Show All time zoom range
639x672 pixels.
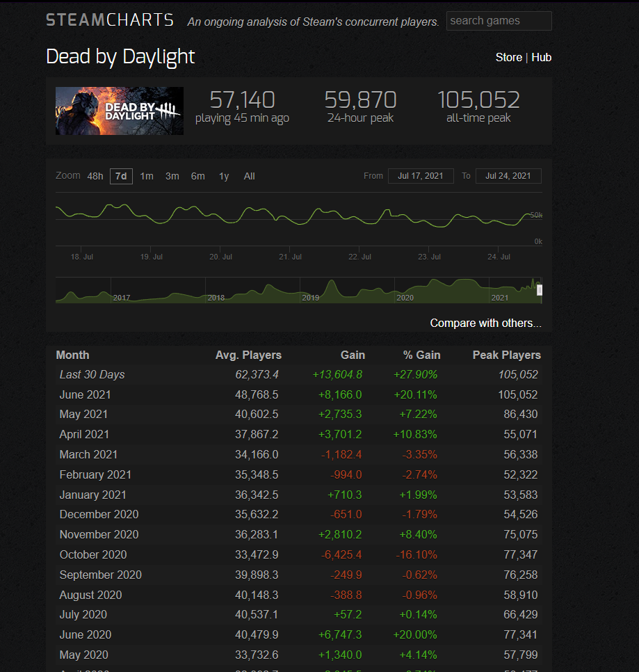(249, 176)
